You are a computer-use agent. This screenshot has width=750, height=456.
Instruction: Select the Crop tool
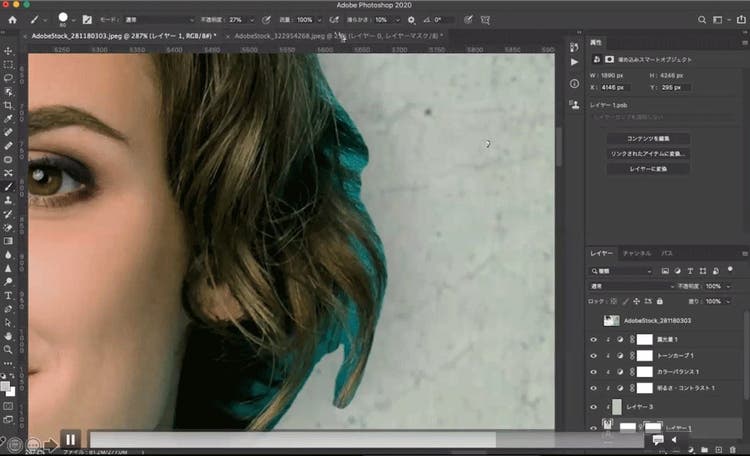pos(8,105)
